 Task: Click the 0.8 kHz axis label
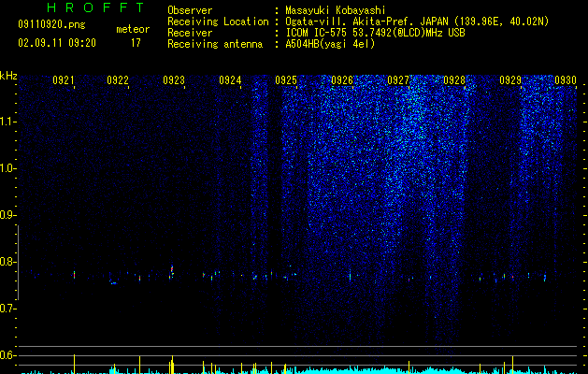point(7,262)
